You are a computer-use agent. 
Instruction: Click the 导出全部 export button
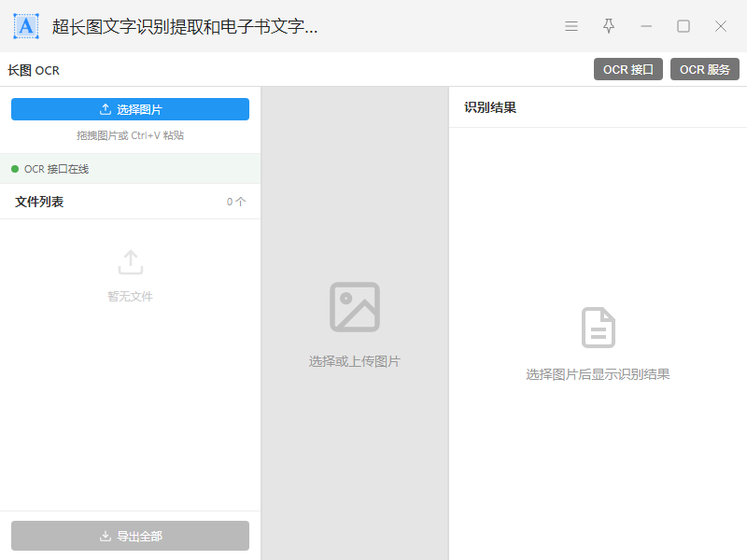[130, 536]
